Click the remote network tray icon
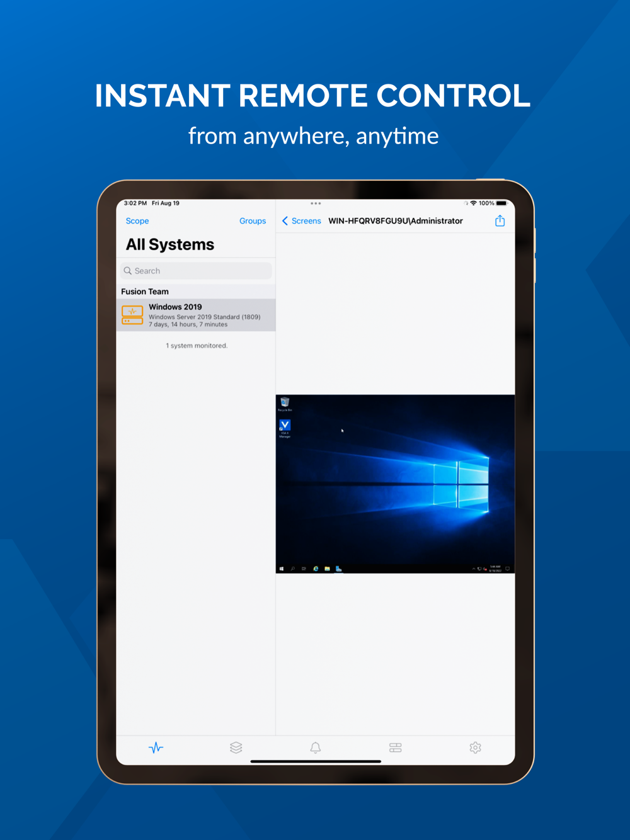The height and width of the screenshot is (840, 630). coord(479,569)
